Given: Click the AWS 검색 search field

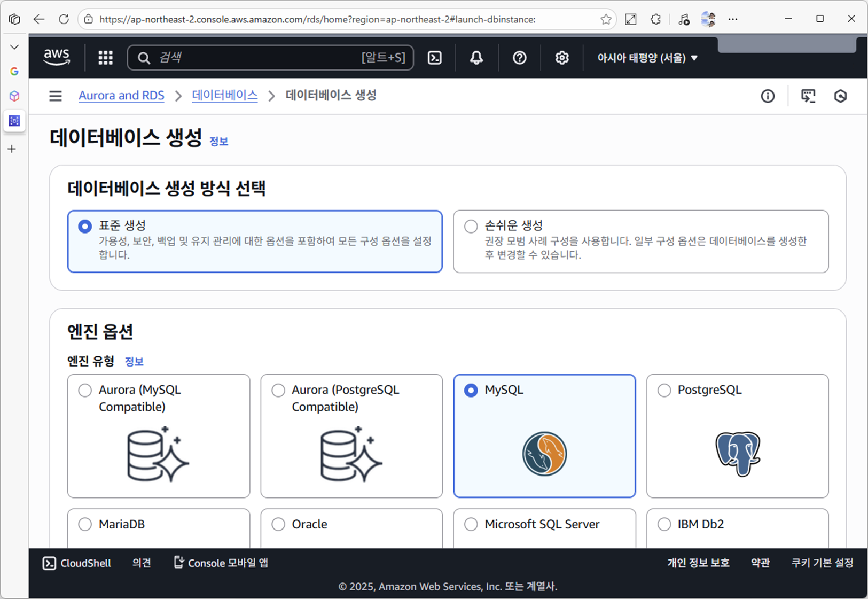Looking at the screenshot, I should coord(270,58).
